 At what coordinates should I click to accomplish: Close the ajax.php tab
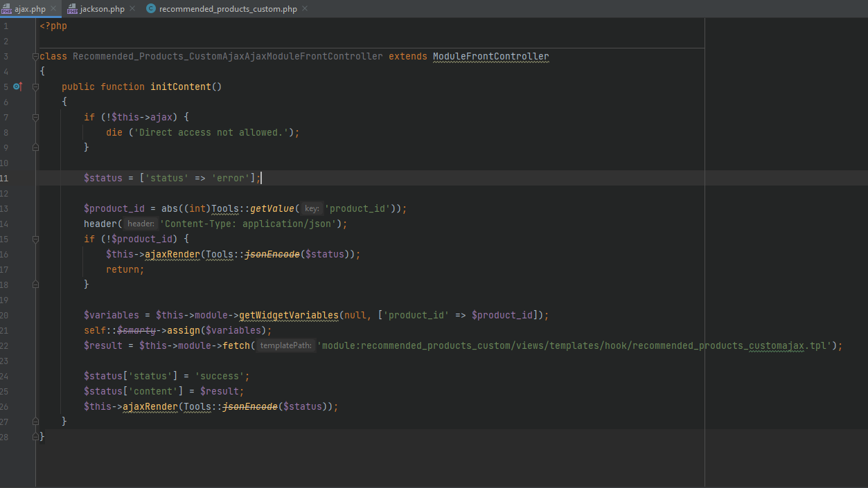53,9
